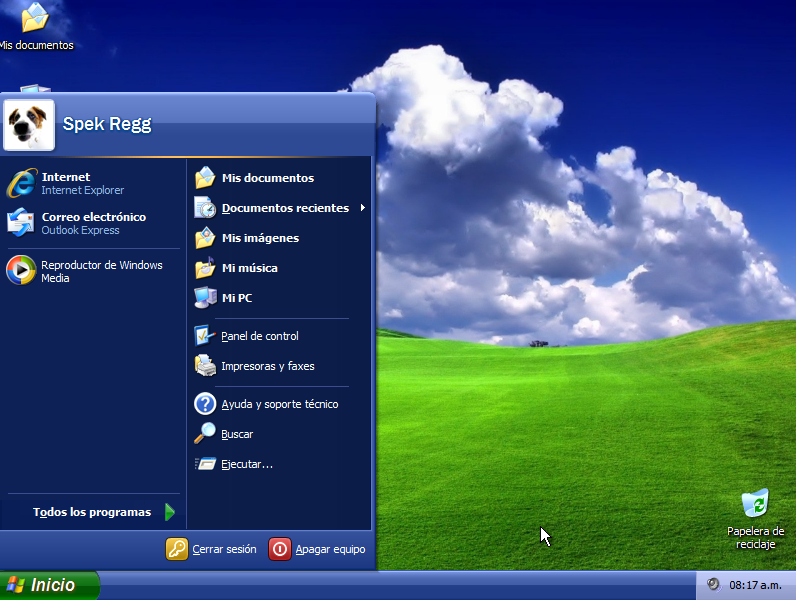Screen dimensions: 796x600
Task: Click the Documentos recientes clock icon
Action: pos(205,208)
